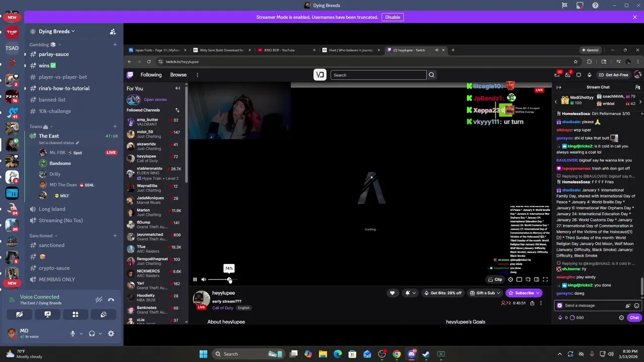Switch to the Widy Semi Bold tab
The image size is (644, 362).
point(222,50)
